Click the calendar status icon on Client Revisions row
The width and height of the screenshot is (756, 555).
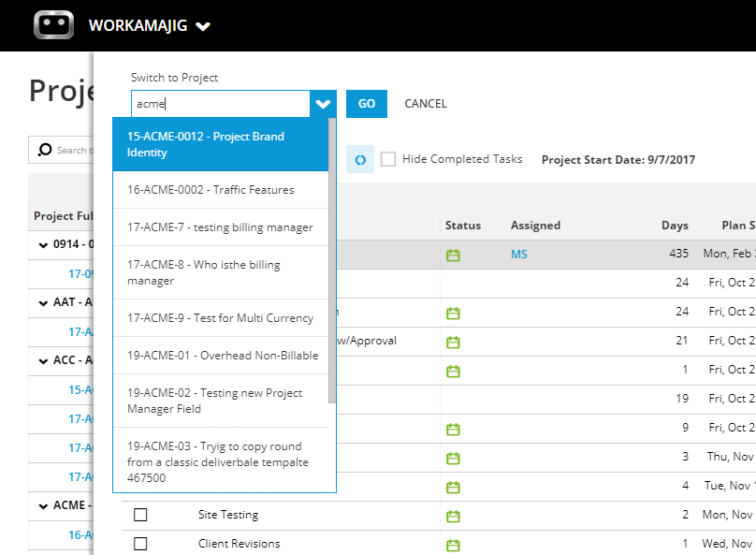pos(454,544)
